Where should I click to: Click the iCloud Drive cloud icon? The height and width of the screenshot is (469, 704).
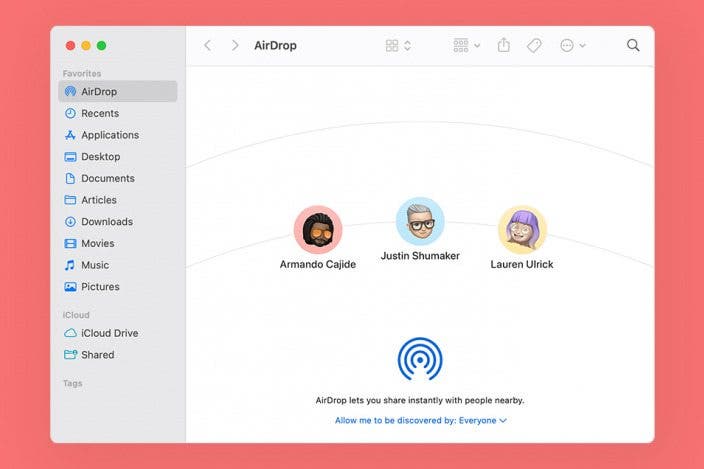[70, 333]
